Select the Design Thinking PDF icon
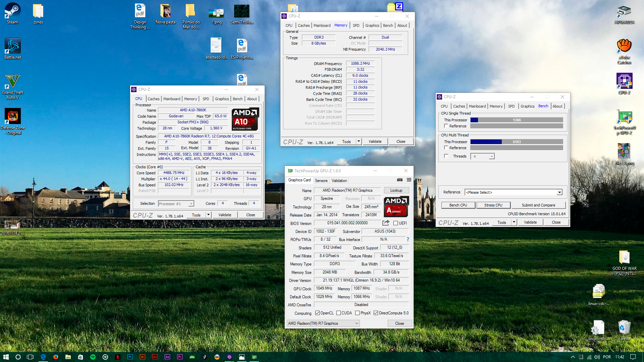644x362 pixels. 140,16
